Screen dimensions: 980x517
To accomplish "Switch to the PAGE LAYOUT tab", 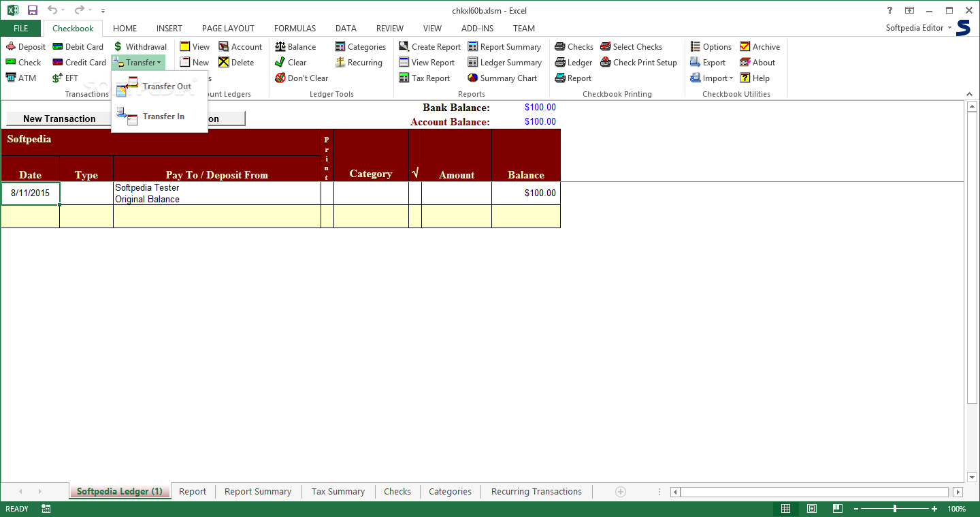I will pos(228,29).
